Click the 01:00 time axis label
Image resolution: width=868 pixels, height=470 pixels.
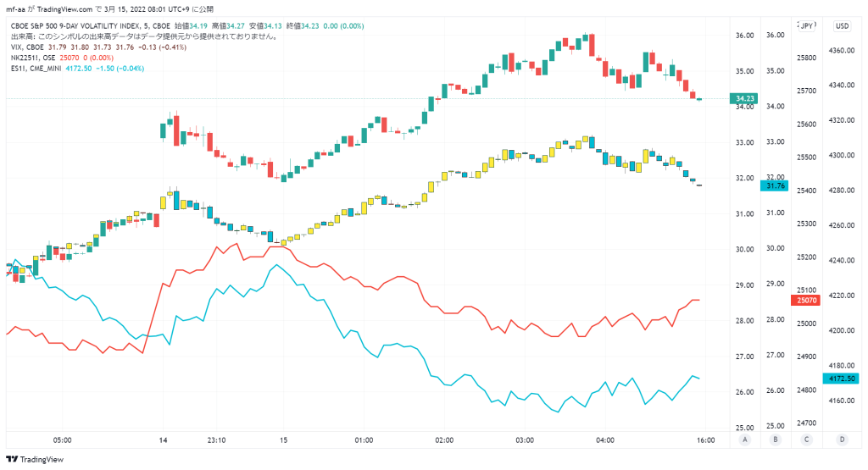[364, 440]
